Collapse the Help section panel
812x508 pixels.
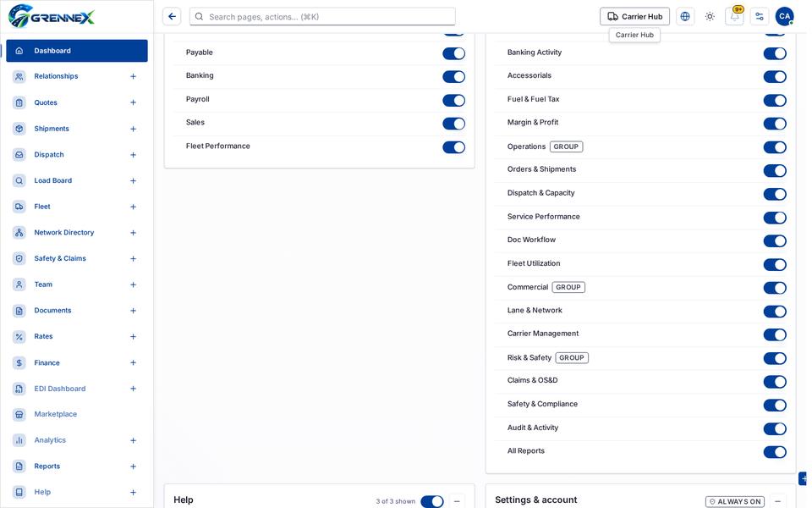(x=457, y=501)
